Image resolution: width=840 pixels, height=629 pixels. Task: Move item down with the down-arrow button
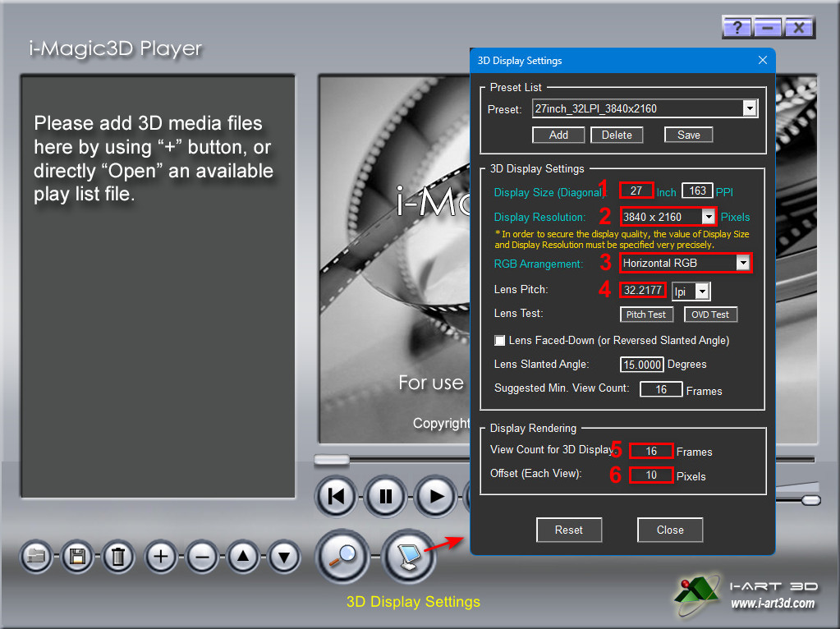(284, 558)
